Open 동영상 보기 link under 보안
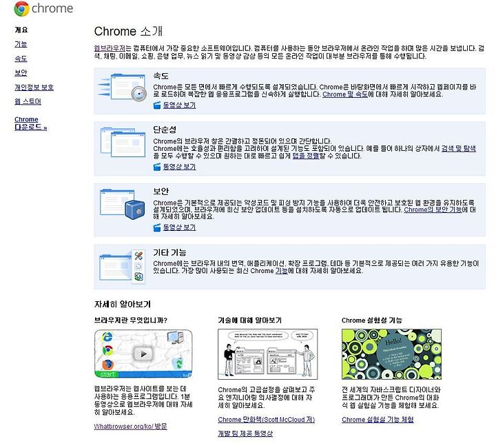The width and height of the screenshot is (496, 448). tap(179, 227)
